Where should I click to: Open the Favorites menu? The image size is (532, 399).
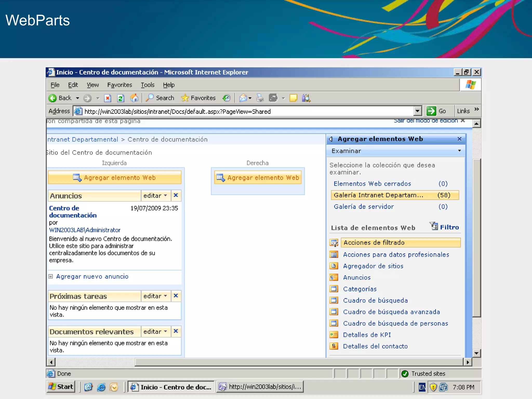120,85
